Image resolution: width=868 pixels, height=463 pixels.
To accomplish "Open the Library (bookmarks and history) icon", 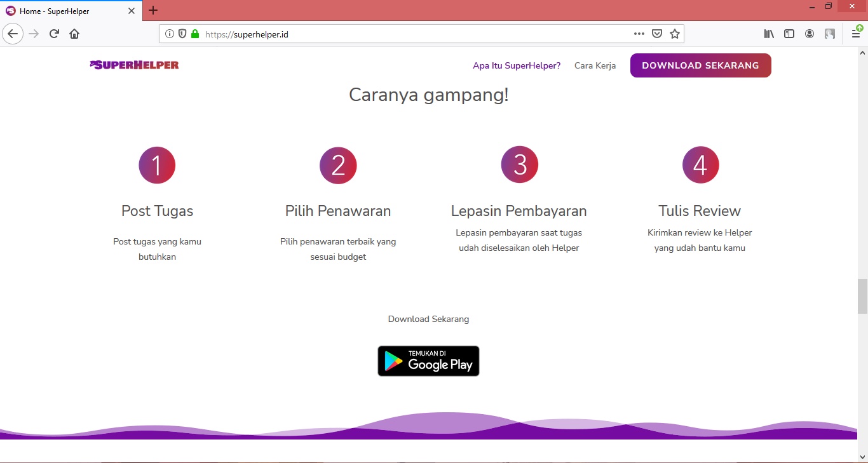I will tap(768, 34).
